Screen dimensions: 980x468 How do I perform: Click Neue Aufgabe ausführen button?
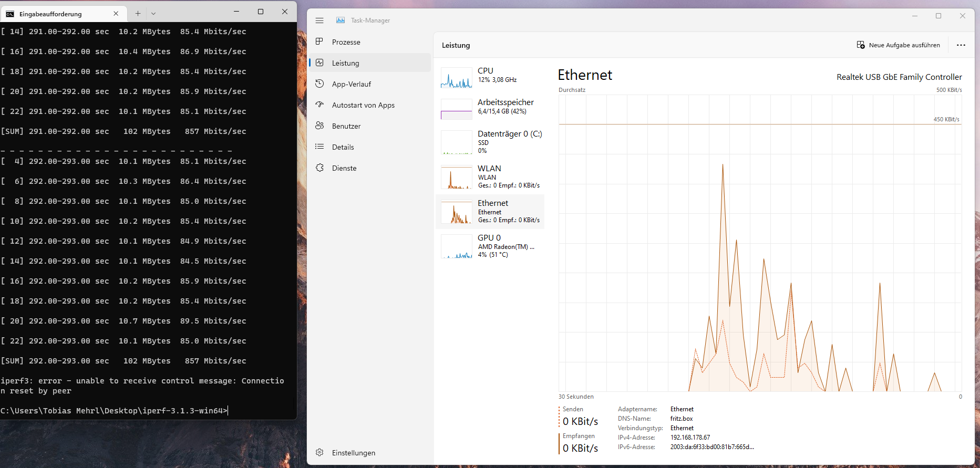click(x=899, y=45)
